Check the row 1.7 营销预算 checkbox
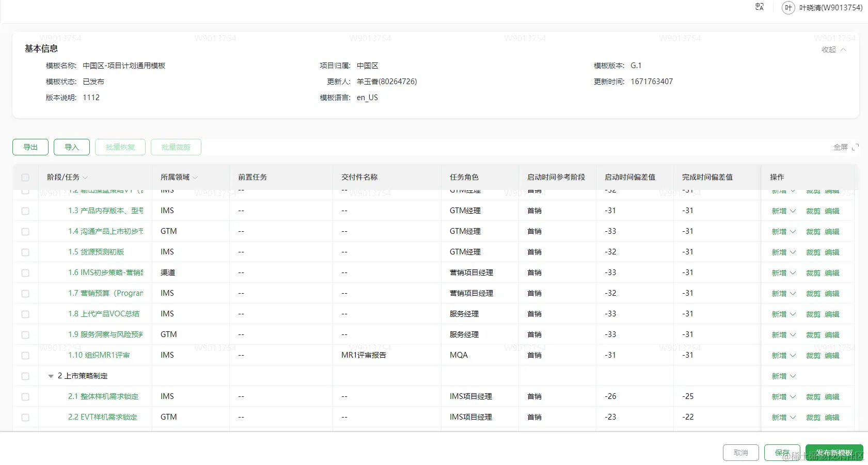The image size is (868, 465). pyautogui.click(x=25, y=294)
